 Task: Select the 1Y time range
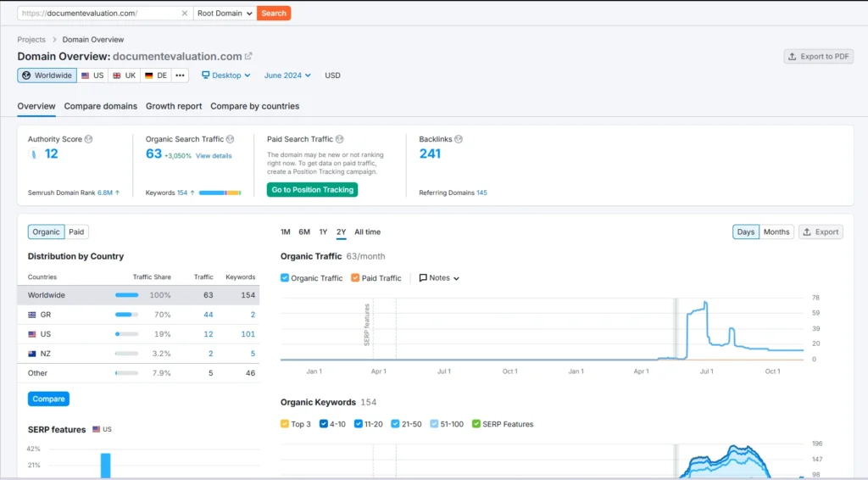(x=323, y=232)
